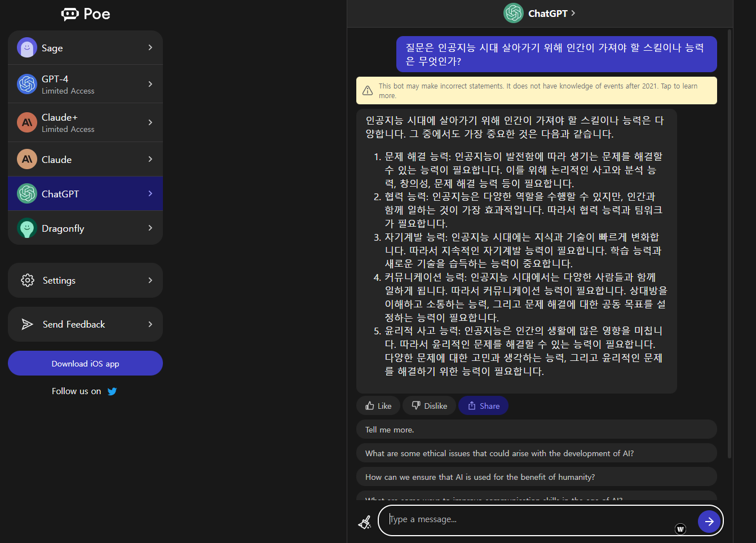Click the Poe logo icon

tap(70, 14)
